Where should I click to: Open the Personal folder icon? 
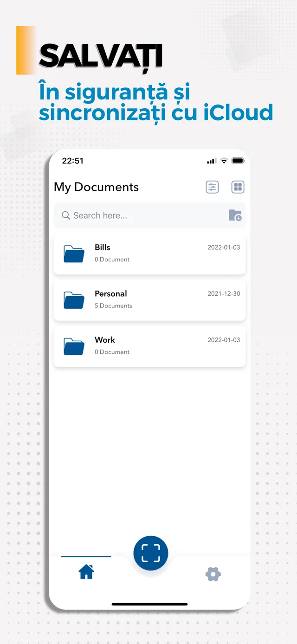pyautogui.click(x=74, y=300)
